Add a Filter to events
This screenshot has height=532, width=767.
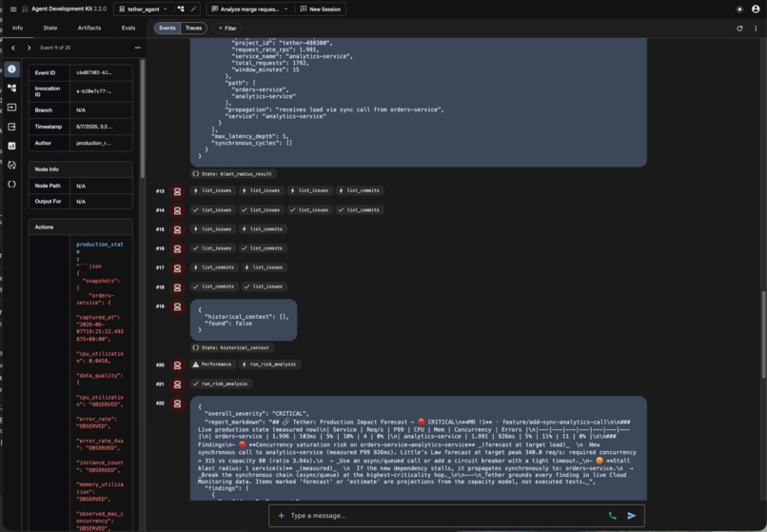pyautogui.click(x=227, y=29)
